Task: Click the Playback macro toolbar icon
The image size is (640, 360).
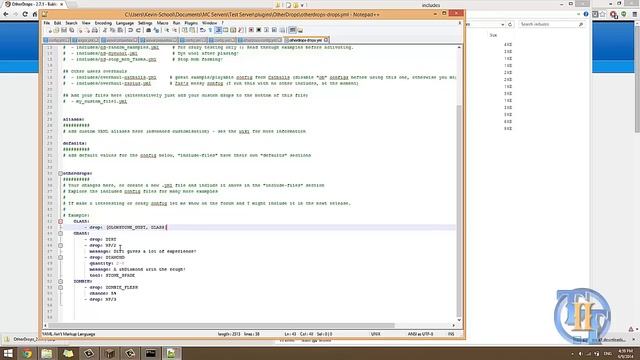Action: (x=267, y=30)
